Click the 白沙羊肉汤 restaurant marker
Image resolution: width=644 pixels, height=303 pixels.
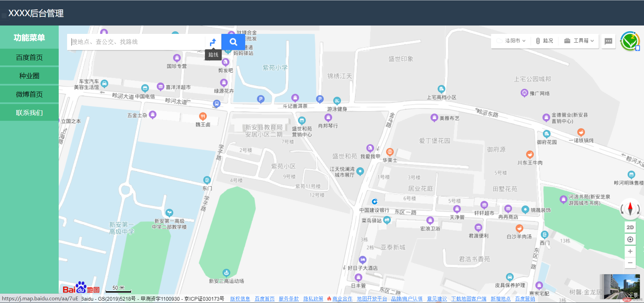[x=520, y=228]
